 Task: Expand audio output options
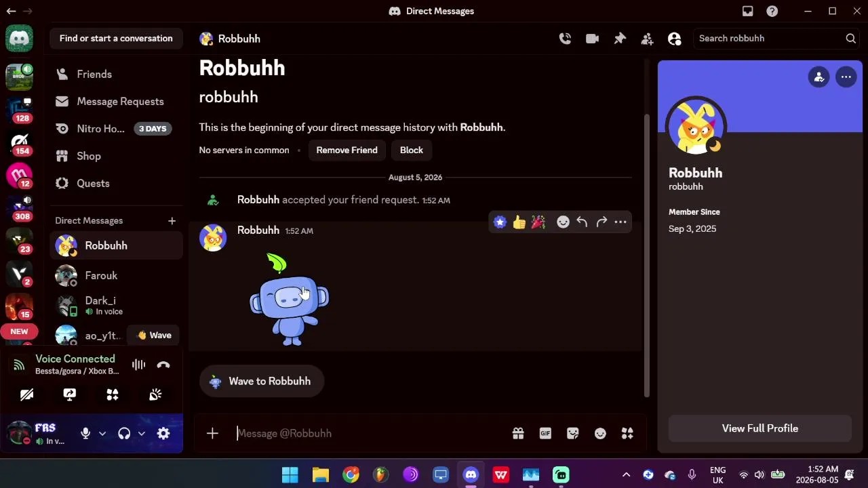141,433
